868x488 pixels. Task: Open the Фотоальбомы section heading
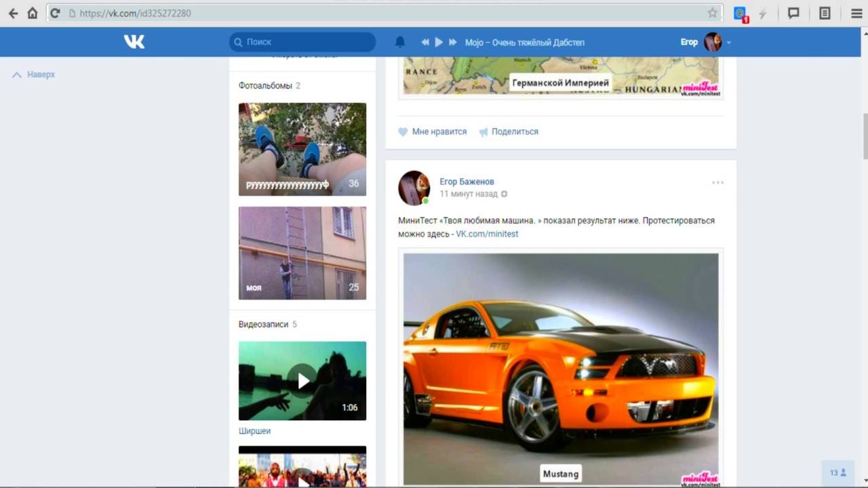point(265,85)
